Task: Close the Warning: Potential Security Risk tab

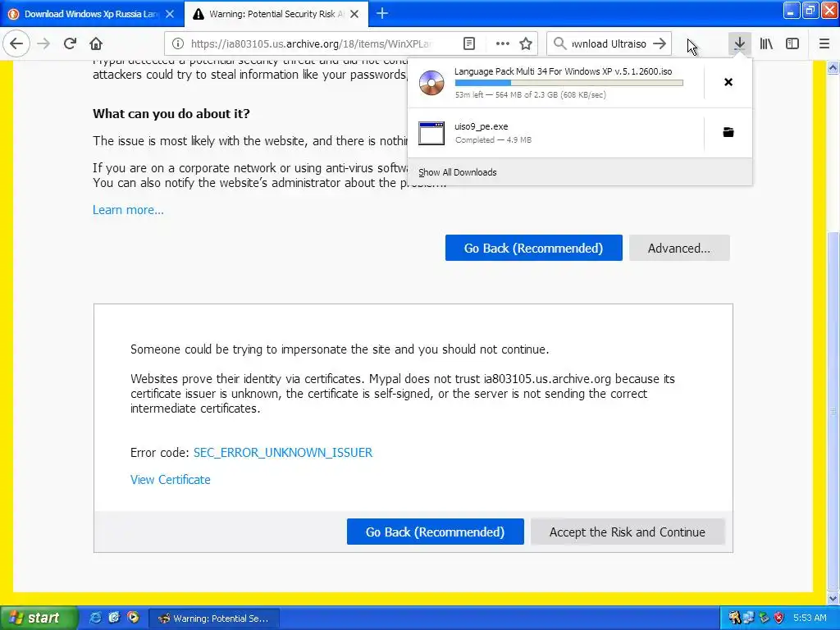Action: point(354,14)
